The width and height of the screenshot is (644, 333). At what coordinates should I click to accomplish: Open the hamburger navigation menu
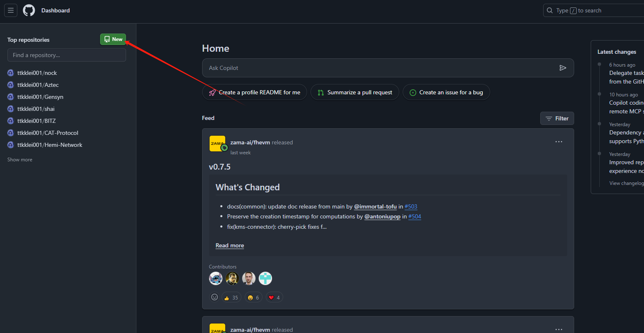(x=11, y=10)
